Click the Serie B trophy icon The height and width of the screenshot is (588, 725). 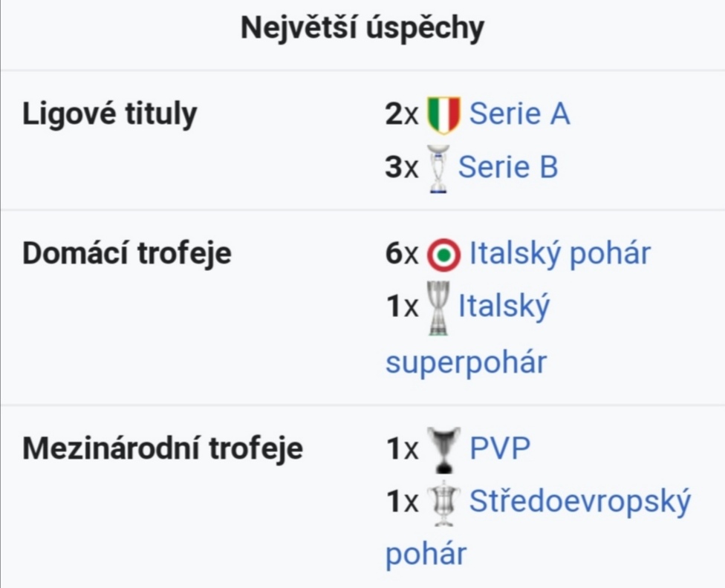pos(438,169)
